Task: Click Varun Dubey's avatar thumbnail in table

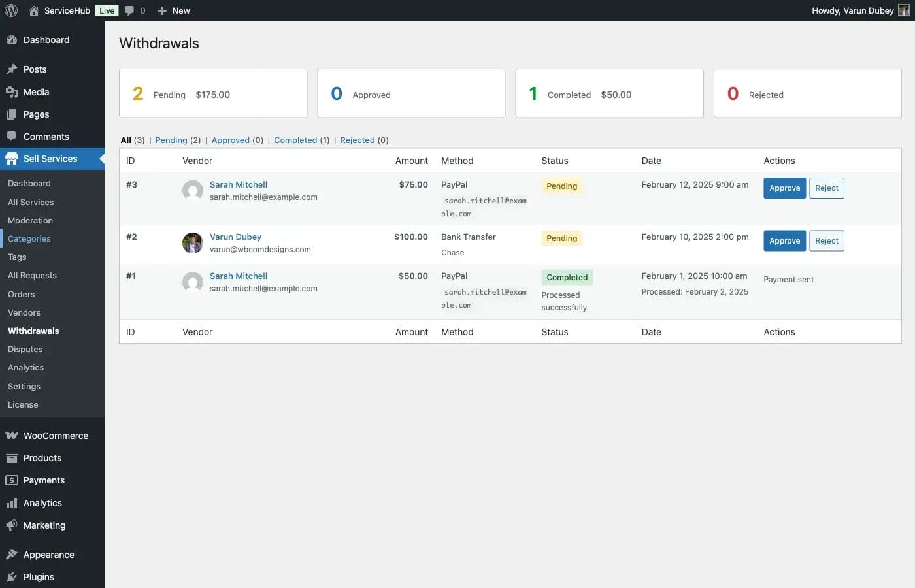Action: (192, 242)
